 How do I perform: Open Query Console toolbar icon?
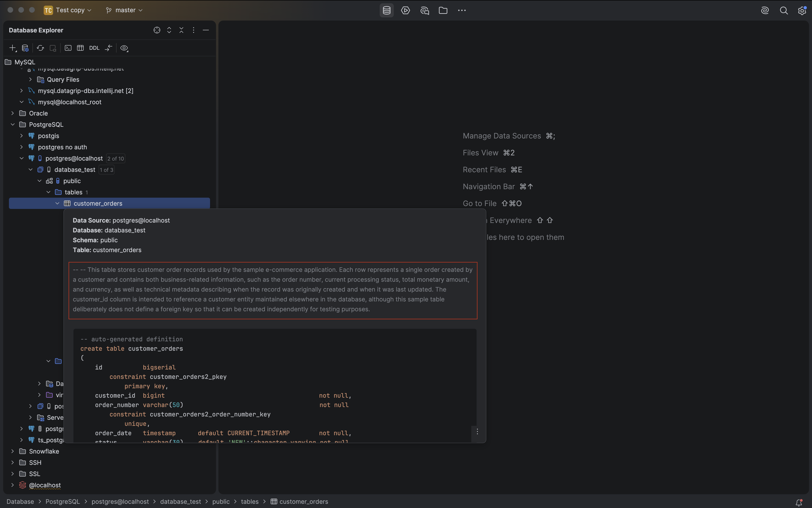pyautogui.click(x=68, y=48)
